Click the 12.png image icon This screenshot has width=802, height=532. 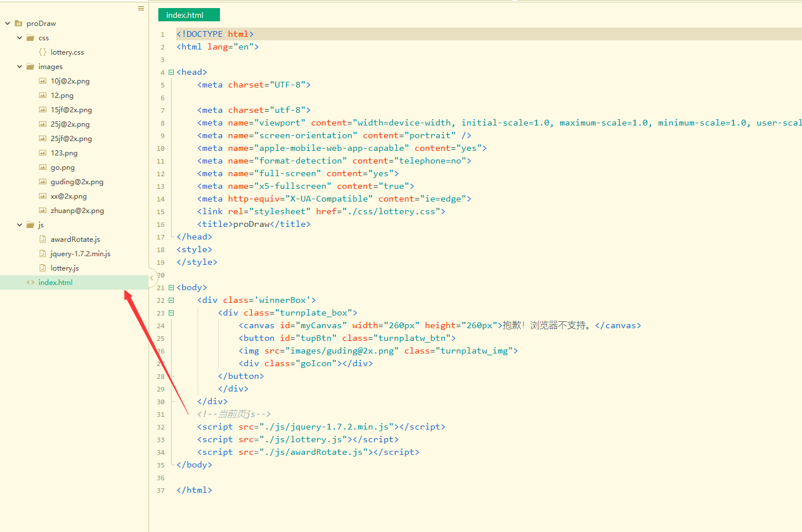point(43,96)
